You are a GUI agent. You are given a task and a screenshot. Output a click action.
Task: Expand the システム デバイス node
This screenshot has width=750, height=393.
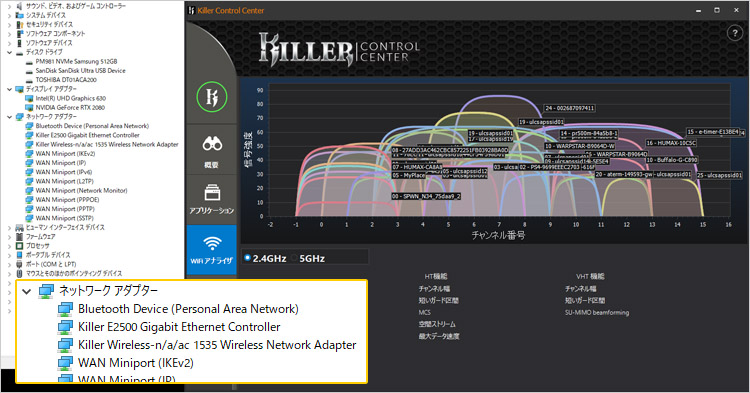pyautogui.click(x=10, y=15)
